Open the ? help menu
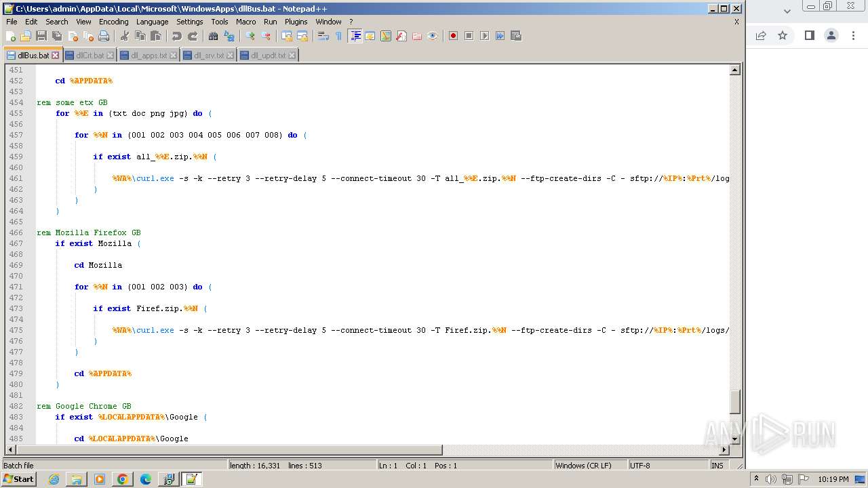The height and width of the screenshot is (488, 868). tap(351, 22)
